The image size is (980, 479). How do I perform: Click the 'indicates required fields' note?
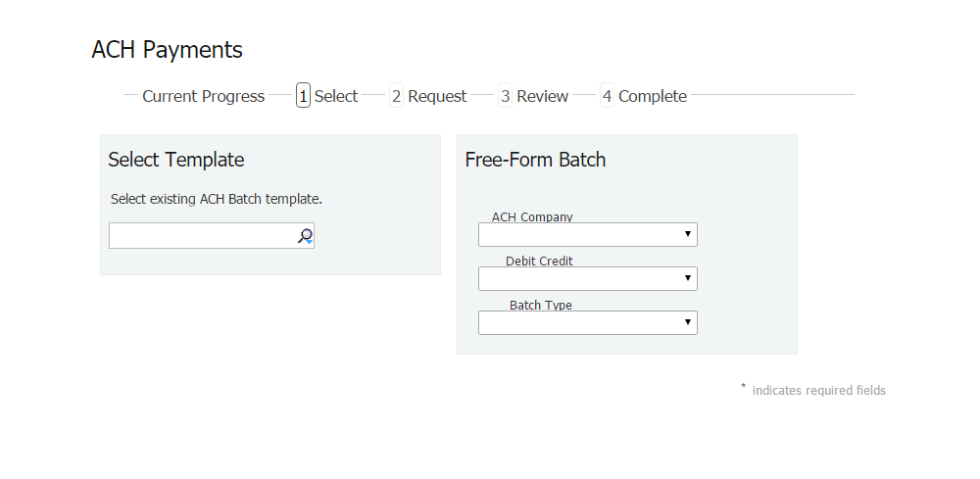[x=818, y=391]
